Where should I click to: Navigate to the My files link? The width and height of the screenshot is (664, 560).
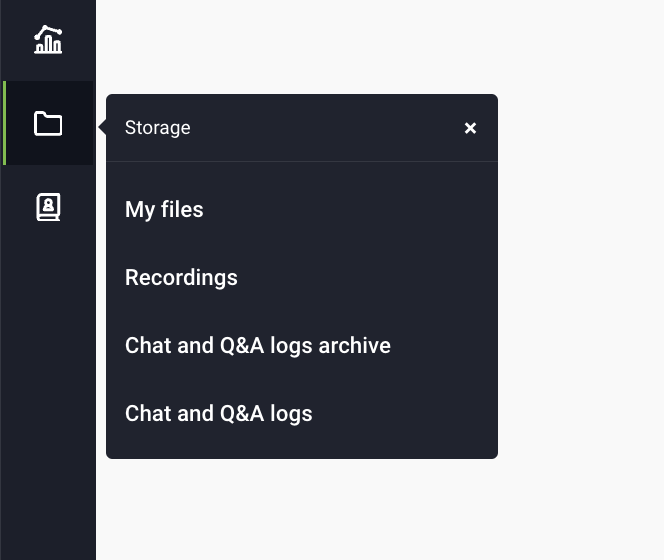(164, 210)
